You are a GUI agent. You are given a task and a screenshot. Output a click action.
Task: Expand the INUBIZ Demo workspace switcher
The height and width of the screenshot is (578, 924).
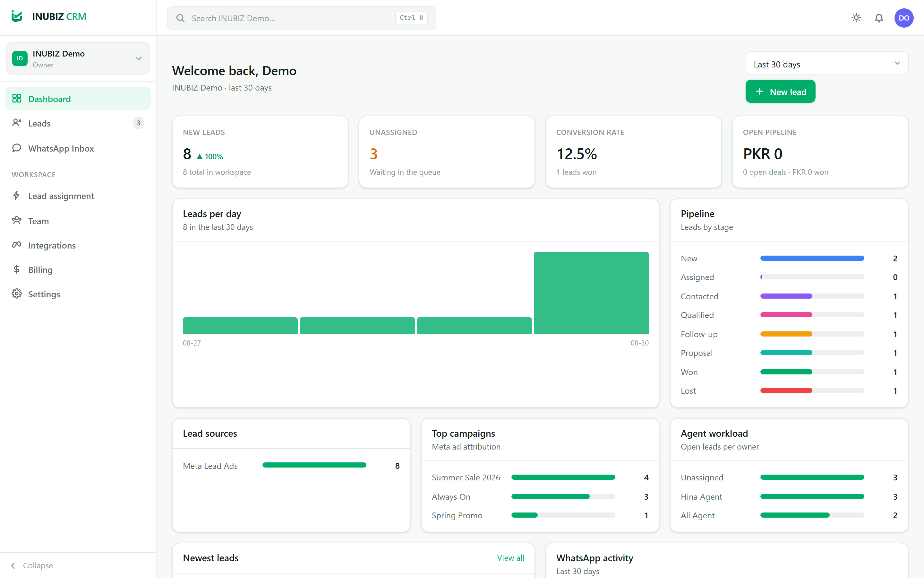click(x=78, y=58)
